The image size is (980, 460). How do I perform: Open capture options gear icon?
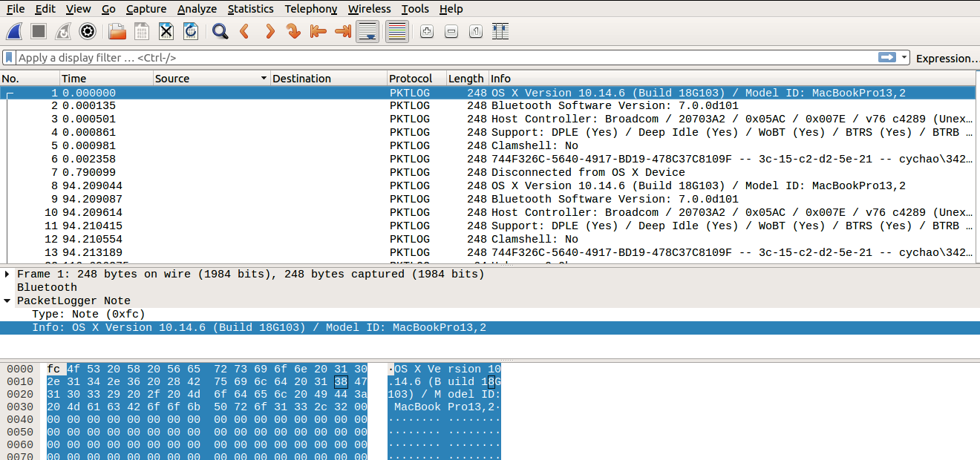pyautogui.click(x=88, y=31)
